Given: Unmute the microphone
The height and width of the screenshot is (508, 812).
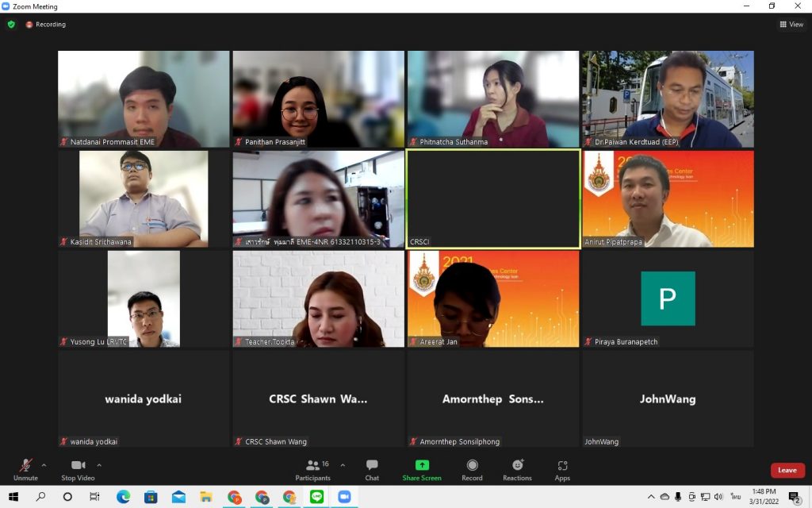Looking at the screenshot, I should coord(25,469).
